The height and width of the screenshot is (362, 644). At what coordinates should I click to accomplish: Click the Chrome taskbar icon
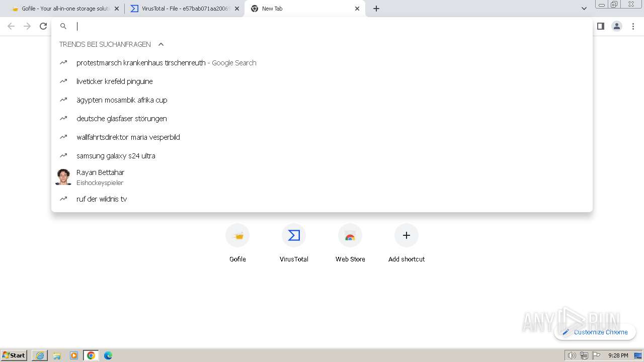point(91,355)
